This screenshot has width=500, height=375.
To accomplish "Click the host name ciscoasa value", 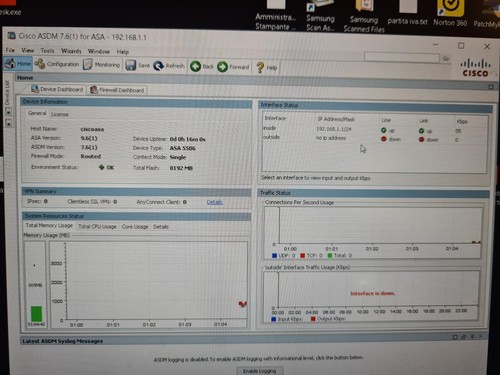I will [x=92, y=129].
